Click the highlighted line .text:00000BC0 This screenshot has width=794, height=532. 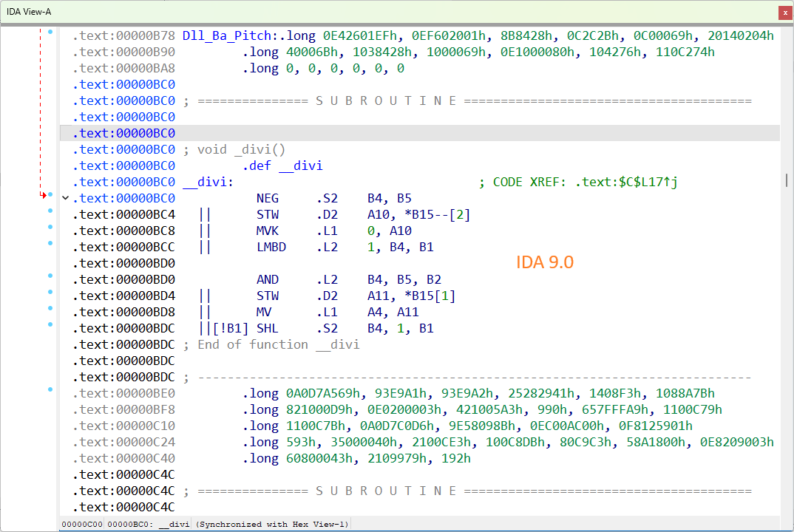(x=419, y=133)
